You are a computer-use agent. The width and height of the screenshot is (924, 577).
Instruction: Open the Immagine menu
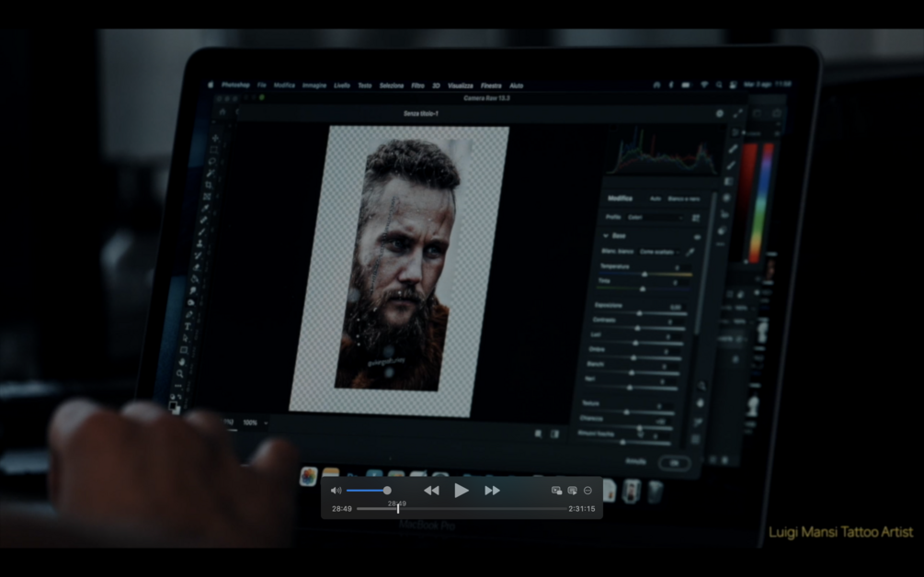(x=314, y=85)
